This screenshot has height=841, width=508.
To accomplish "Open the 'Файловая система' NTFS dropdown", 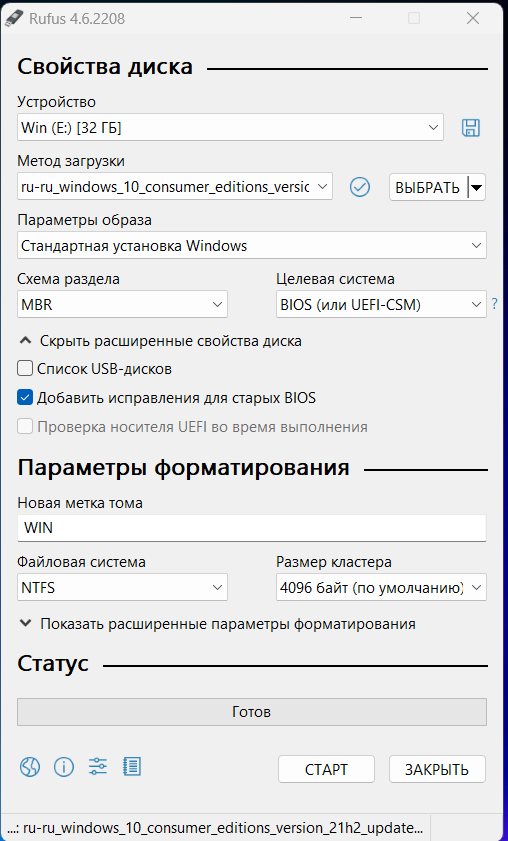I will pos(122,587).
